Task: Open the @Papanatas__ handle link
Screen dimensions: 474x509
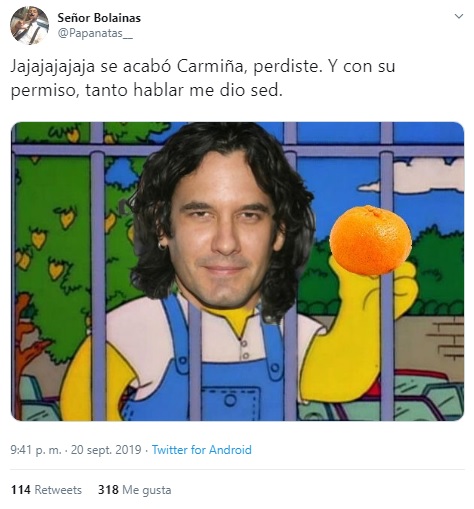Action: point(95,34)
